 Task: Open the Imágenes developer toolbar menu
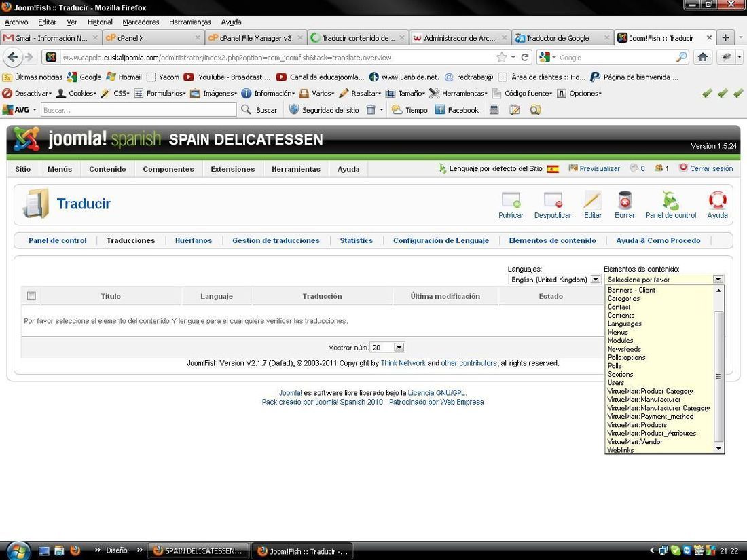[214, 94]
